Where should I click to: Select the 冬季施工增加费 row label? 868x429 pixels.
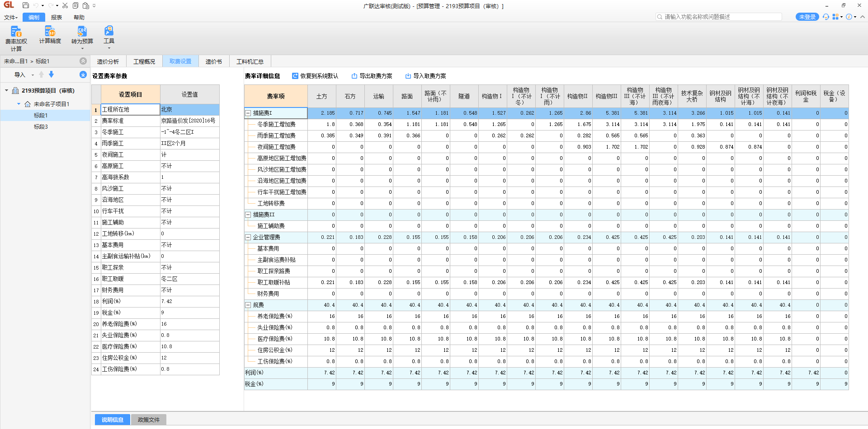click(276, 125)
